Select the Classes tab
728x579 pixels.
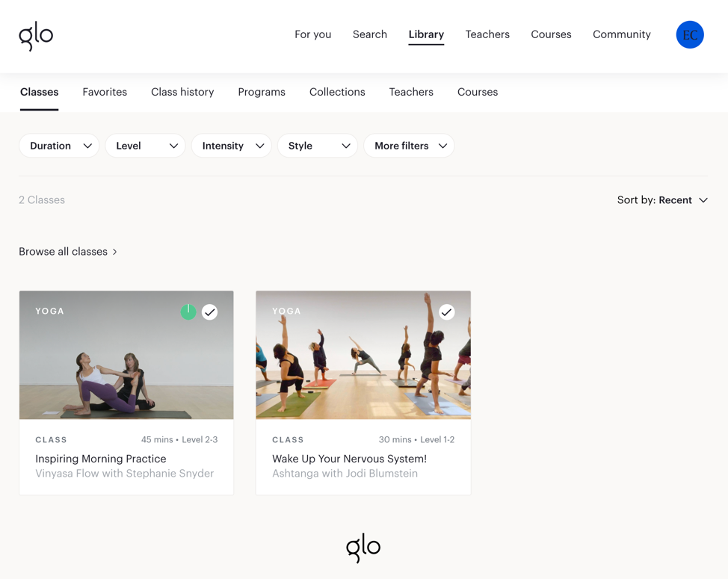pos(40,93)
